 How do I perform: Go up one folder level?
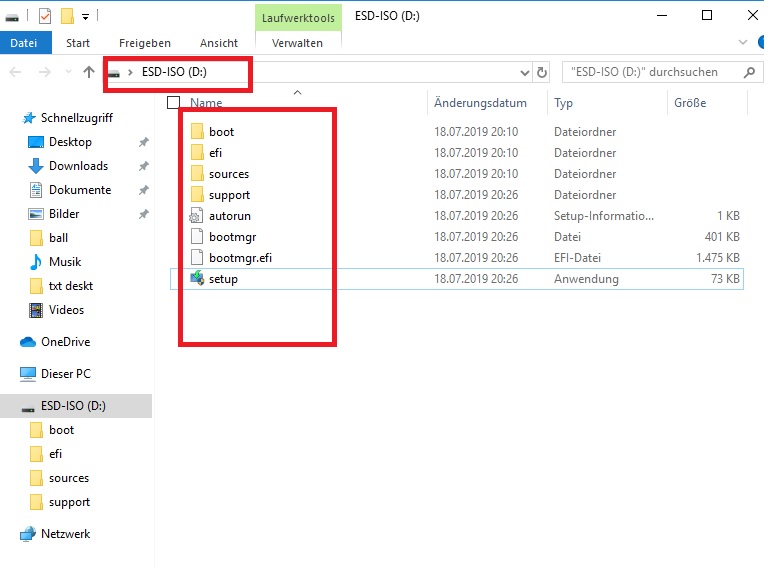(x=89, y=72)
